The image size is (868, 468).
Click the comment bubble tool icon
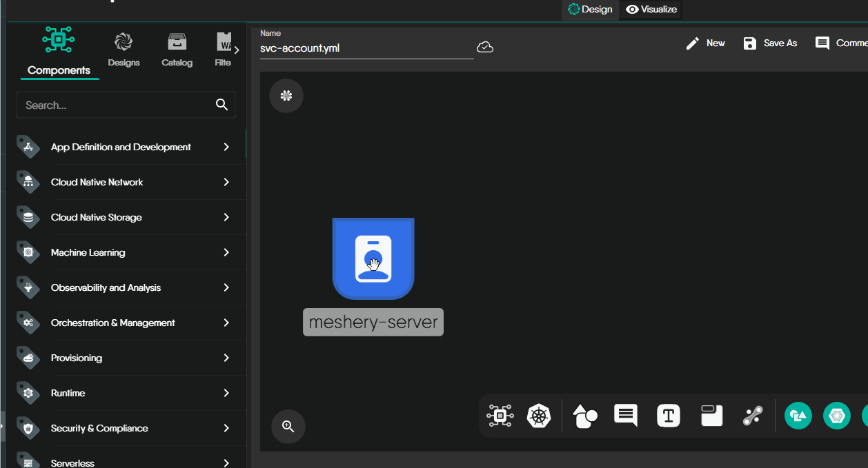[x=626, y=415]
